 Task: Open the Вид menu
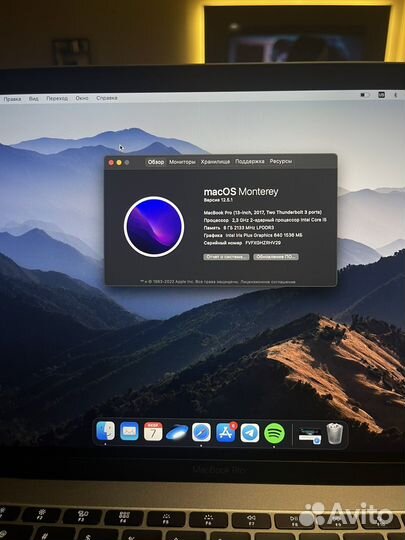pos(33,98)
